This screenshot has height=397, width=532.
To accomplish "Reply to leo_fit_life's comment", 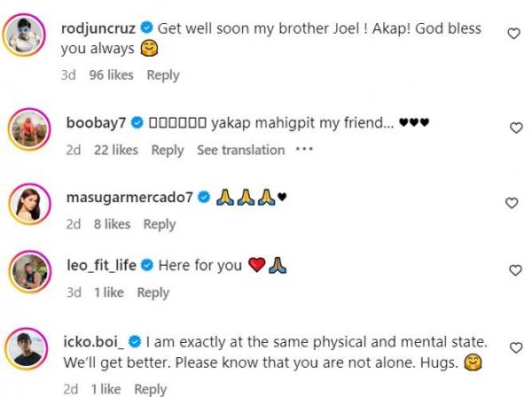I will click(x=153, y=292).
